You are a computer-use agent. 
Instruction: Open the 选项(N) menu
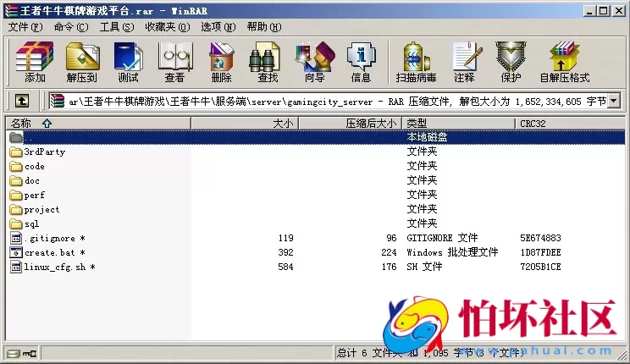click(218, 27)
